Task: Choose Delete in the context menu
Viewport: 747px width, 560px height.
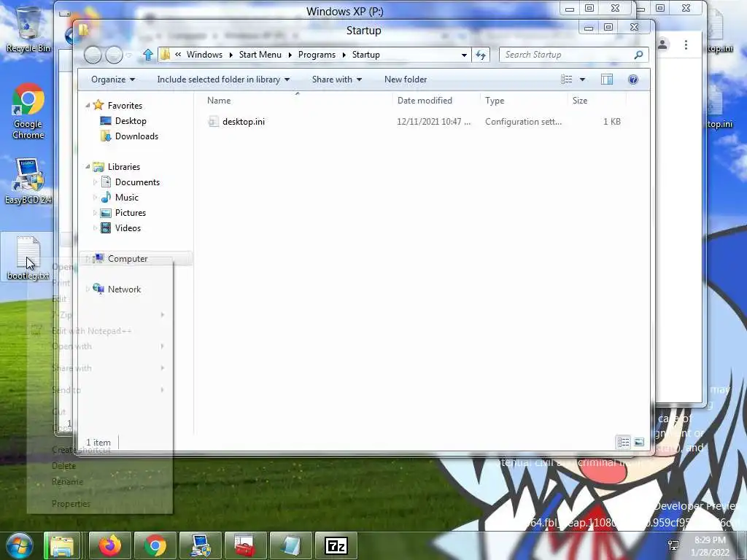Action: point(99,466)
